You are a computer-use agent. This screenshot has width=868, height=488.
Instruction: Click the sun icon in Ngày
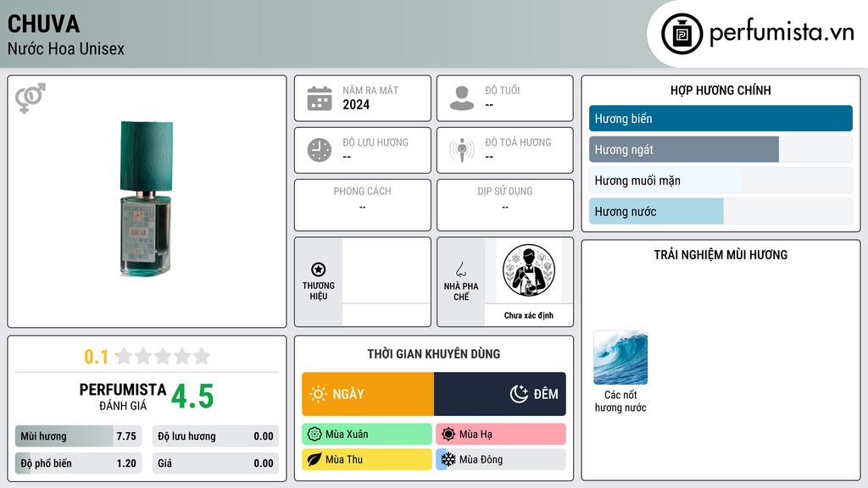[x=318, y=394]
